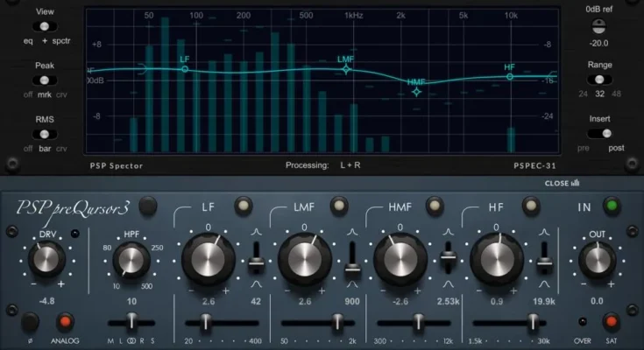Click the View eq/spctr switch
Viewport: 644px width, 350px height.
tap(44, 27)
